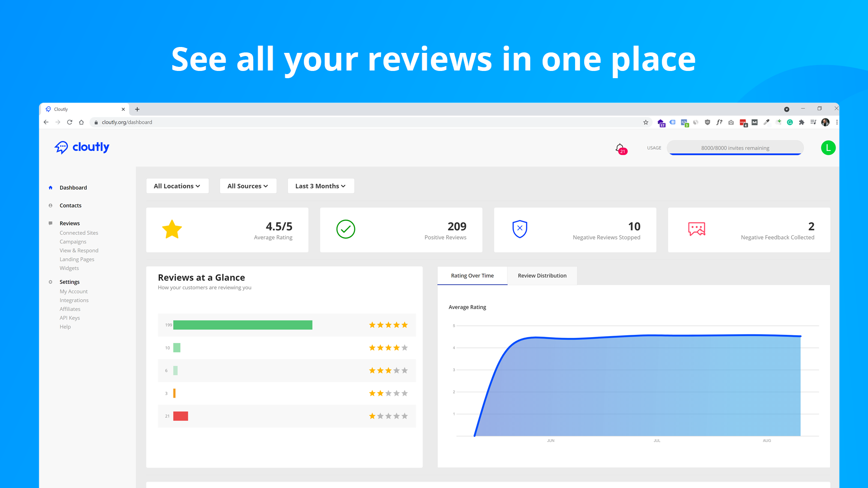This screenshot has height=488, width=868.
Task: Switch to Review Distribution tab
Action: (x=542, y=276)
